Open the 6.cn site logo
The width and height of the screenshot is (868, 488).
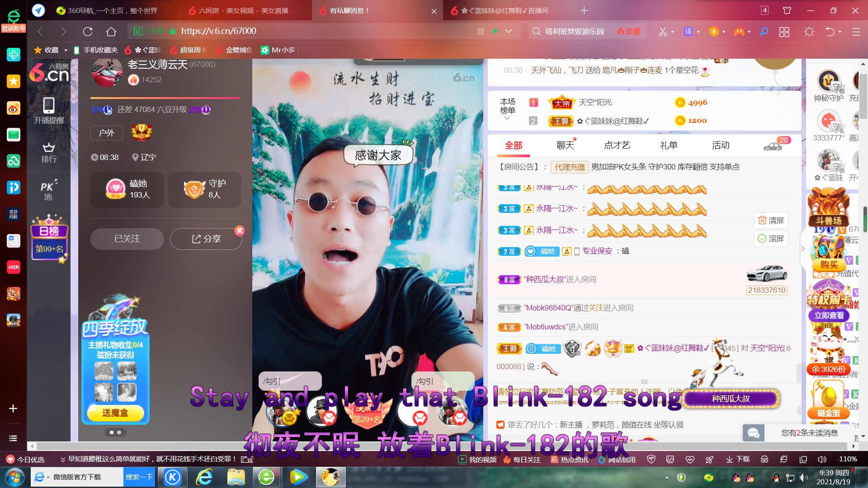[49, 72]
